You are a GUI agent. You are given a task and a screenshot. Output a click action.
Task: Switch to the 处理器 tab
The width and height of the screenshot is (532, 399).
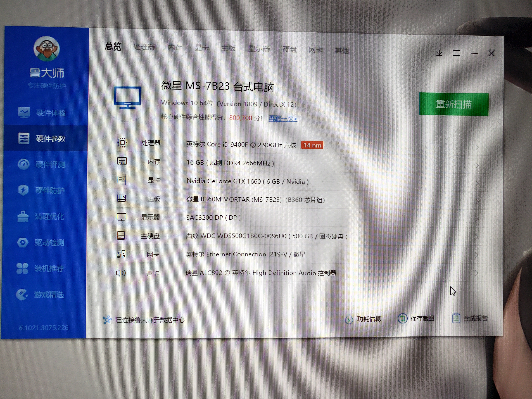(144, 47)
